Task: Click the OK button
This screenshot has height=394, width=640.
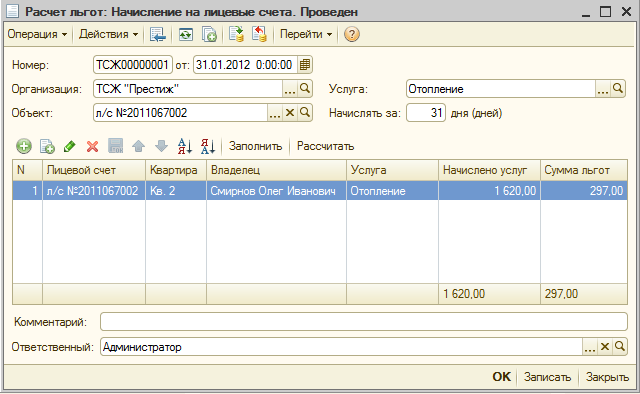Action: click(x=501, y=377)
